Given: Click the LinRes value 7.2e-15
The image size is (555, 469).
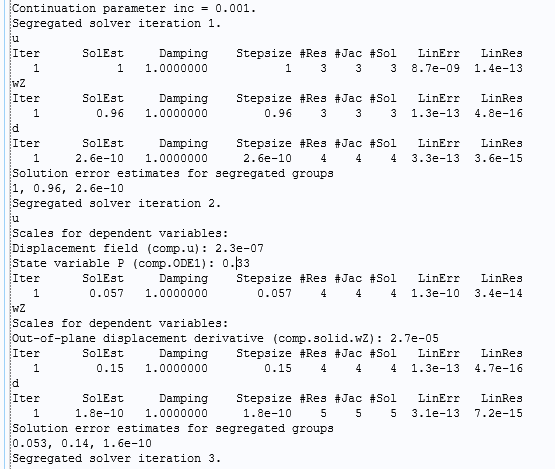Looking at the screenshot, I should coord(498,413).
